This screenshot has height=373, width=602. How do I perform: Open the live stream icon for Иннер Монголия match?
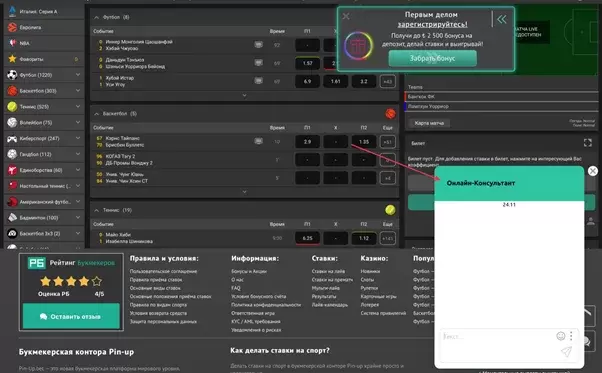coord(259,45)
